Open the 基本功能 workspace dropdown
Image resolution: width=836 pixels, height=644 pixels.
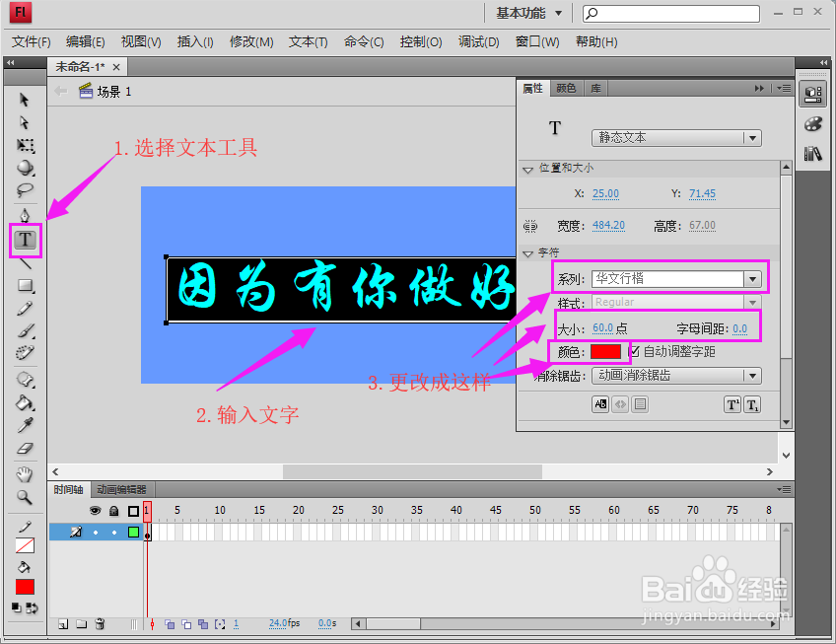(528, 13)
